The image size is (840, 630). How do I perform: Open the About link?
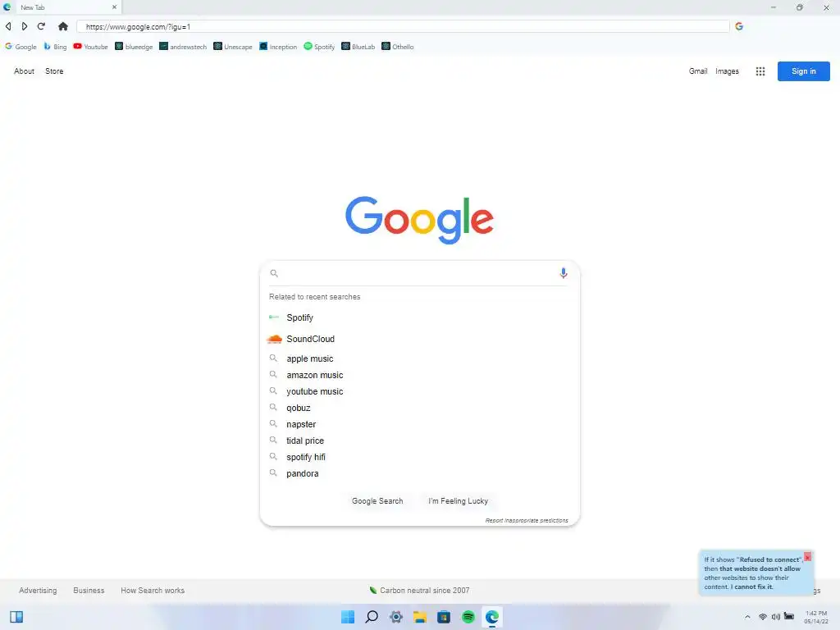pyautogui.click(x=24, y=71)
